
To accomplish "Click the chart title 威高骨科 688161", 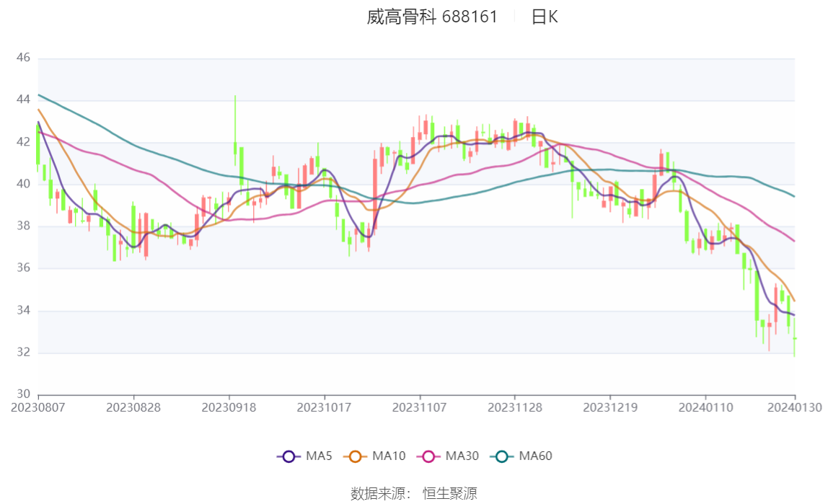I will point(432,17).
